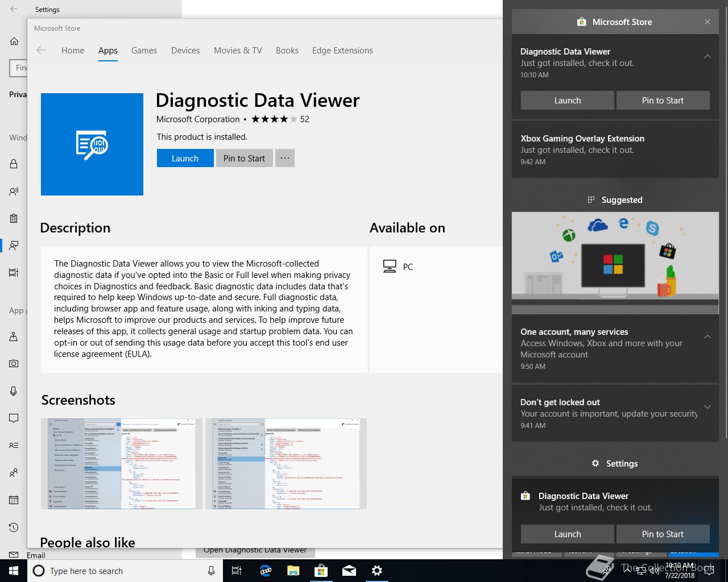The width and height of the screenshot is (728, 582).
Task: Select the Call history icon in Settings sidebar
Action: pyautogui.click(x=14, y=527)
